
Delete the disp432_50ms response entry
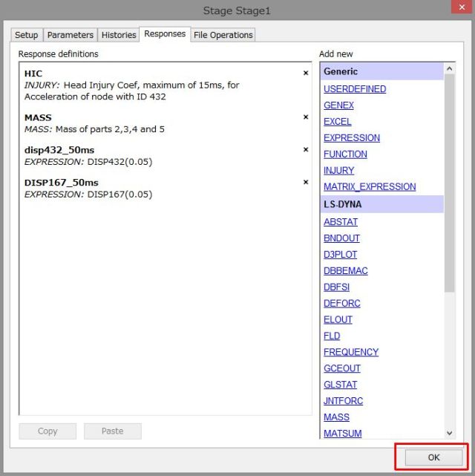pyautogui.click(x=305, y=150)
